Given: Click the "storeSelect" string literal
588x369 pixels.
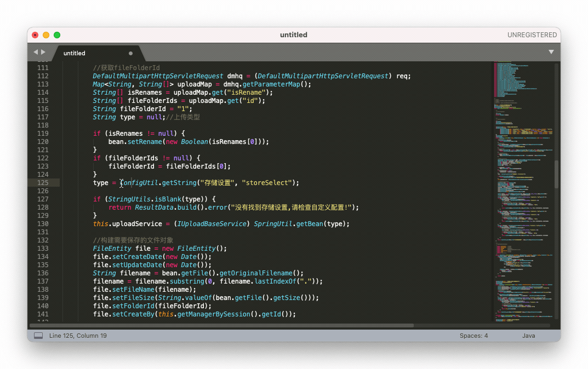Looking at the screenshot, I should 267,183.
